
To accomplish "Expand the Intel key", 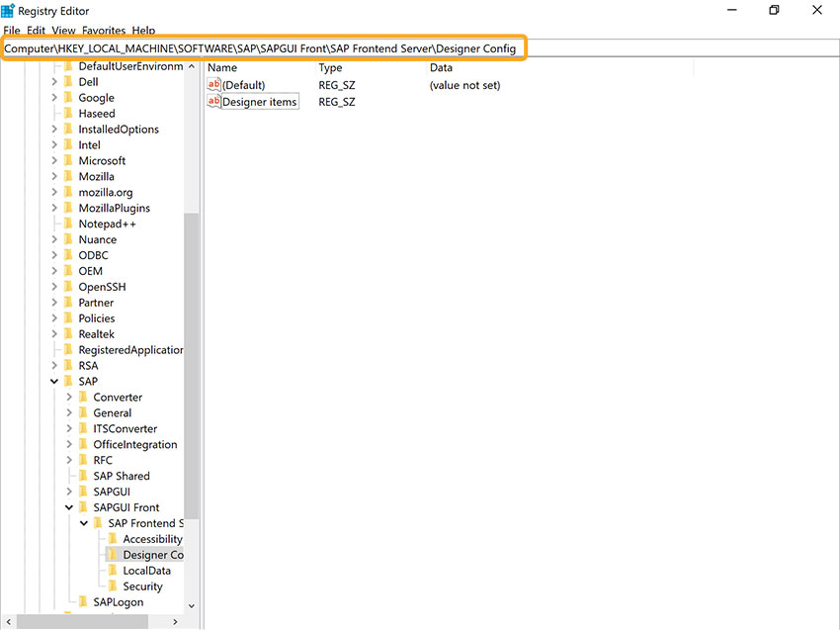I will coord(54,144).
